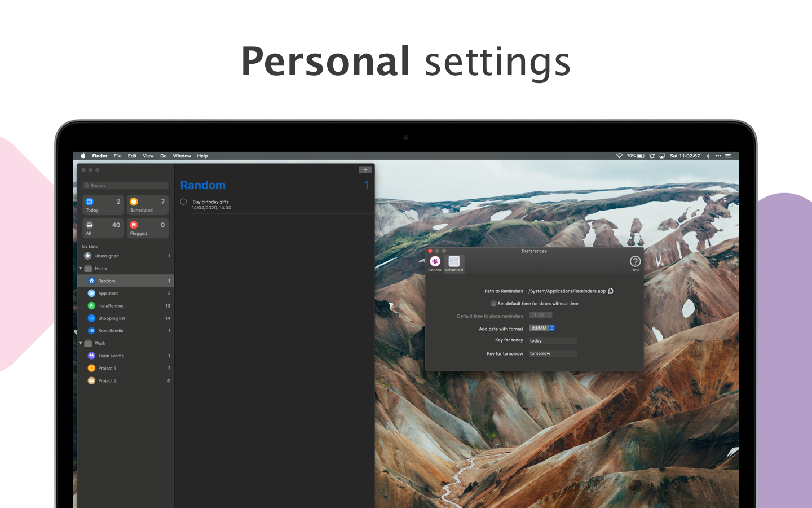Screen dimensions: 812x508
Task: Open the Finder menu
Action: (x=100, y=156)
